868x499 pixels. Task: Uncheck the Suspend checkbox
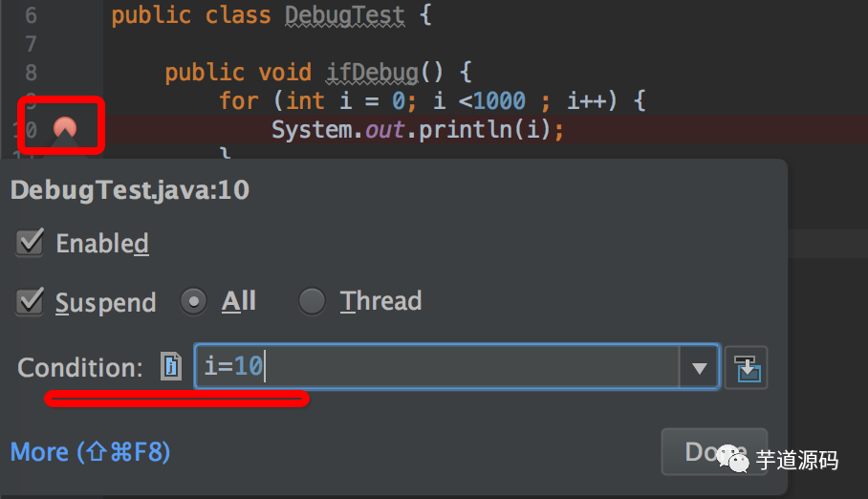click(x=30, y=302)
